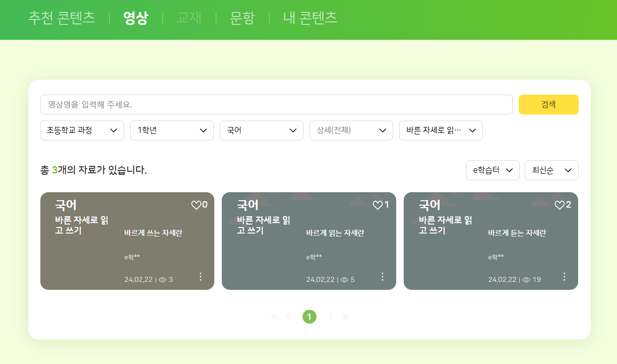Click the 영상명 search input field
This screenshot has height=364, width=617.
pos(276,105)
